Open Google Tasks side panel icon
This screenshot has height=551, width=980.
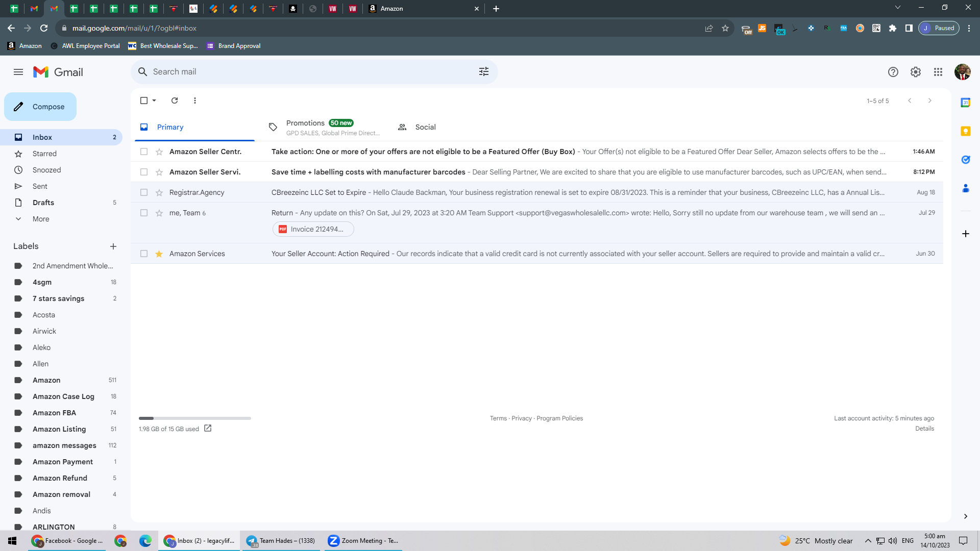(966, 160)
